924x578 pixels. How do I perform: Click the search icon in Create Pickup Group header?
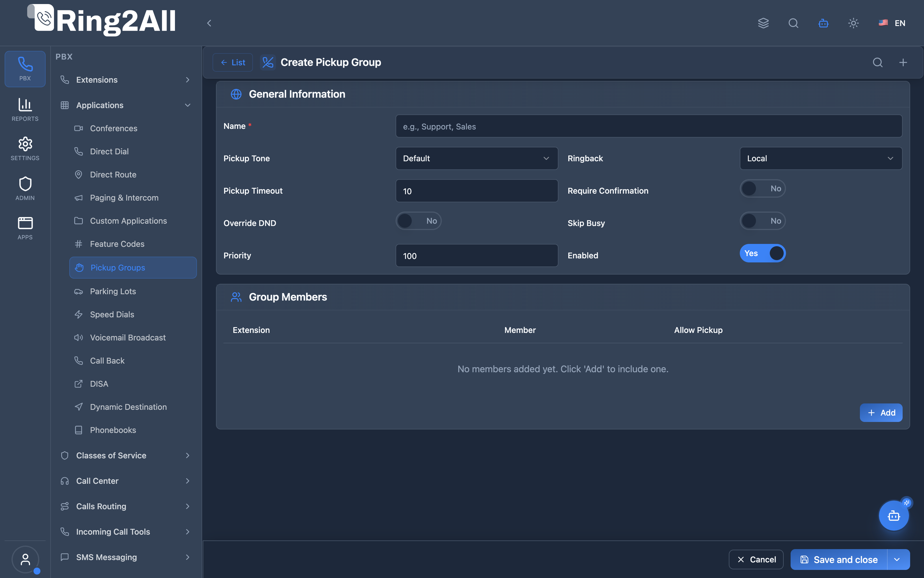pyautogui.click(x=878, y=62)
